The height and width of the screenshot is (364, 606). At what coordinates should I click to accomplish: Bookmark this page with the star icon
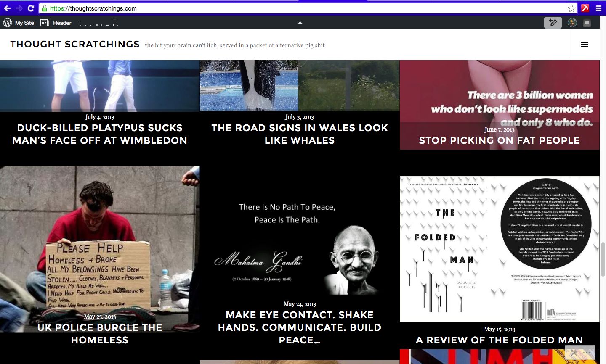click(x=571, y=8)
